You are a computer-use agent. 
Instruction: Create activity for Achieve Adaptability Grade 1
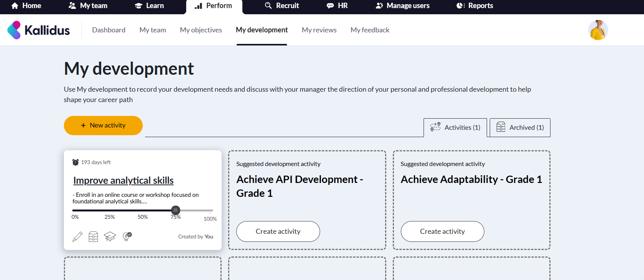pyautogui.click(x=442, y=231)
